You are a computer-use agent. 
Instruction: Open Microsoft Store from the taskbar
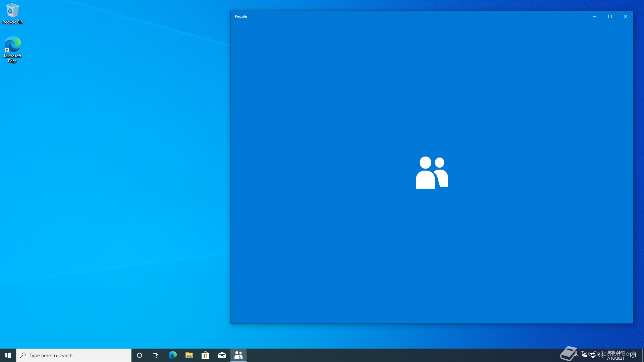205,355
